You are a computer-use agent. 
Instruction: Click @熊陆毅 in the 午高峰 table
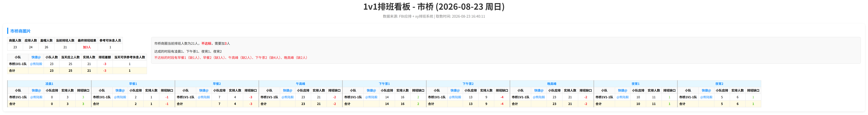click(287, 97)
